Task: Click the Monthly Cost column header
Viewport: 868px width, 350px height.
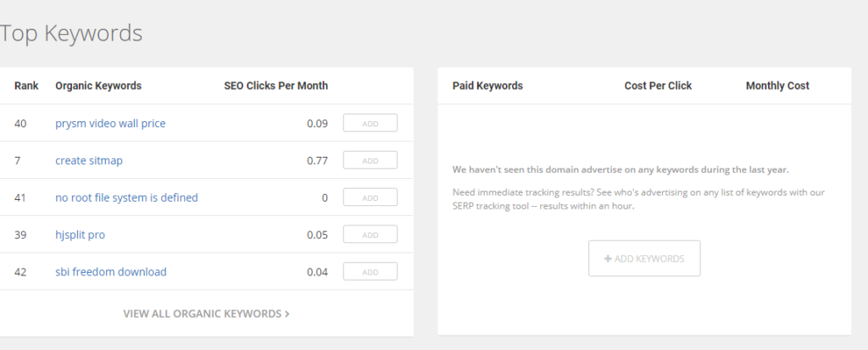Action: click(777, 86)
